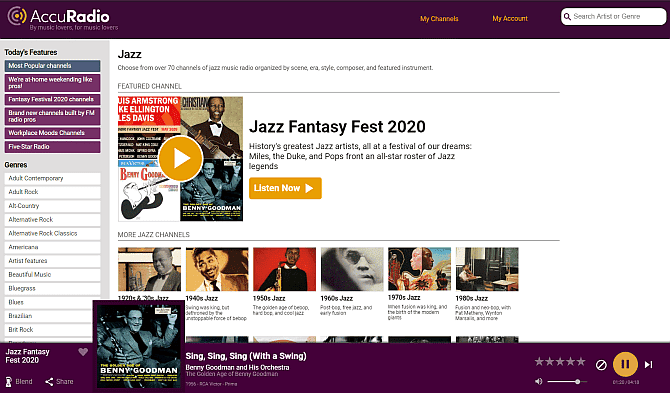Open Most Popular channels

pyautogui.click(x=53, y=66)
